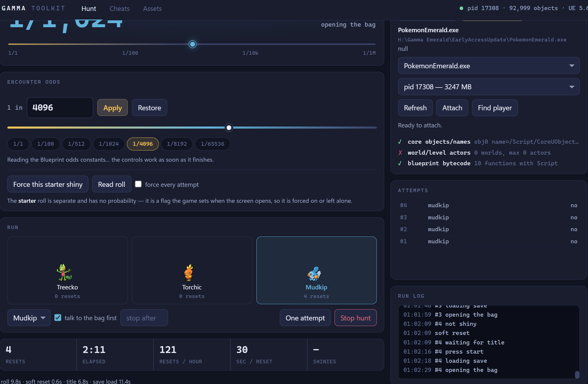This screenshot has width=588, height=384.
Task: Open the PokemonEmerald.exe process dropdown
Action: 489,66
